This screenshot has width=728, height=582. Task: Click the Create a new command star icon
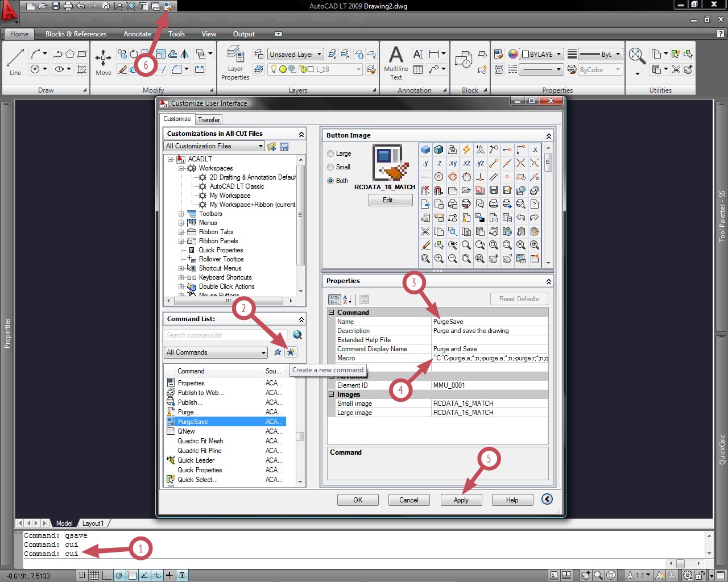point(291,352)
